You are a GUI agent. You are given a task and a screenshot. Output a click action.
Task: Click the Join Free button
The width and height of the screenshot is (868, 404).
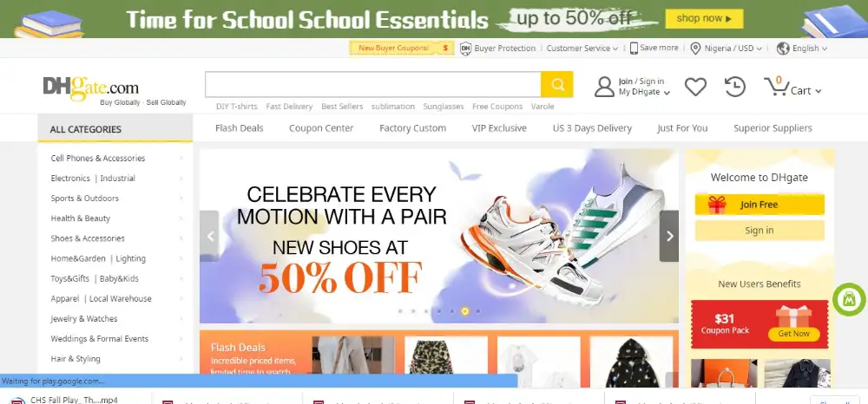[759, 205]
